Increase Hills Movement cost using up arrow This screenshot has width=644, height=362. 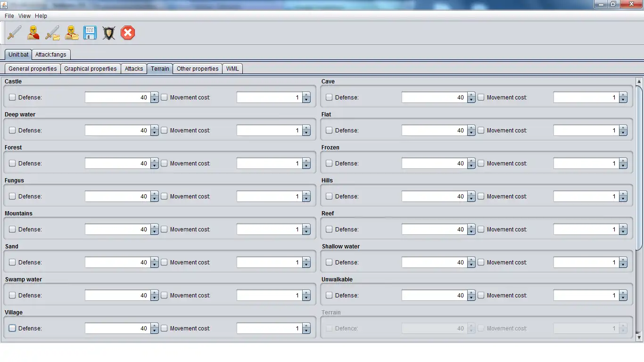[x=623, y=194]
